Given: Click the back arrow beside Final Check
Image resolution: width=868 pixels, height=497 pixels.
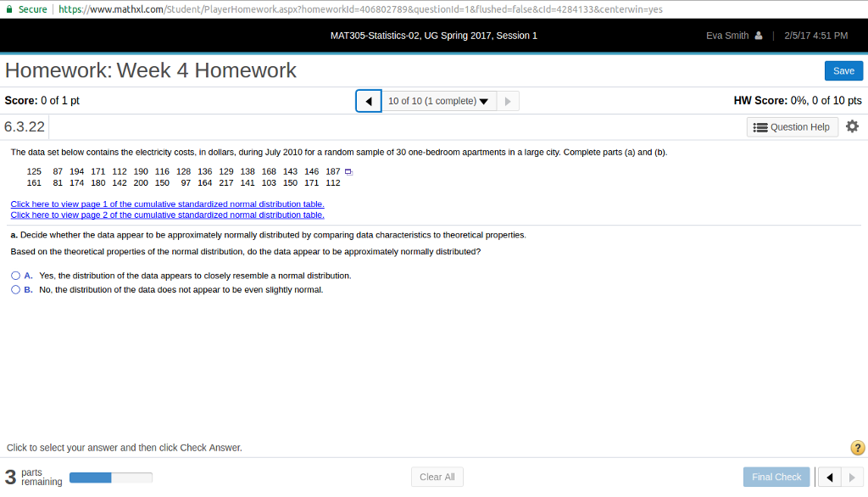Looking at the screenshot, I should pos(828,477).
